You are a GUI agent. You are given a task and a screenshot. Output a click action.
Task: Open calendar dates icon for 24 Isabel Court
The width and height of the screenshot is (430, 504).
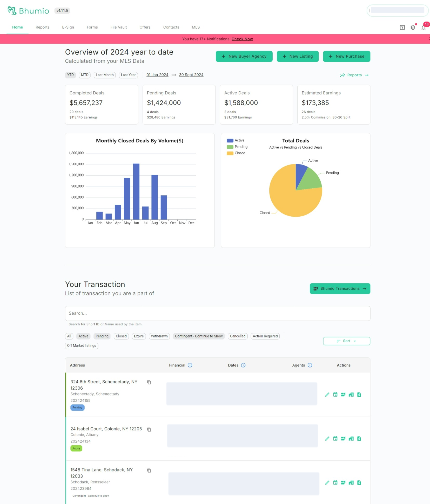[x=335, y=439]
